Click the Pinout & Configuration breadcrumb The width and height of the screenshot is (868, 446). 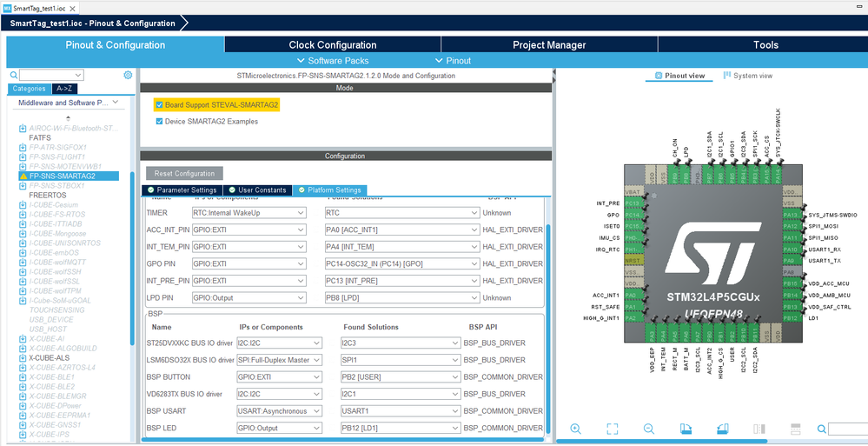coord(94,23)
